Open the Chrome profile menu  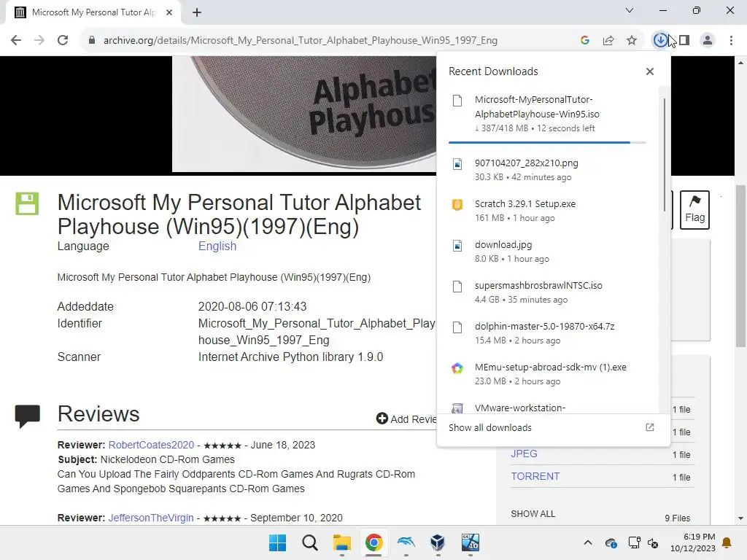pyautogui.click(x=708, y=41)
